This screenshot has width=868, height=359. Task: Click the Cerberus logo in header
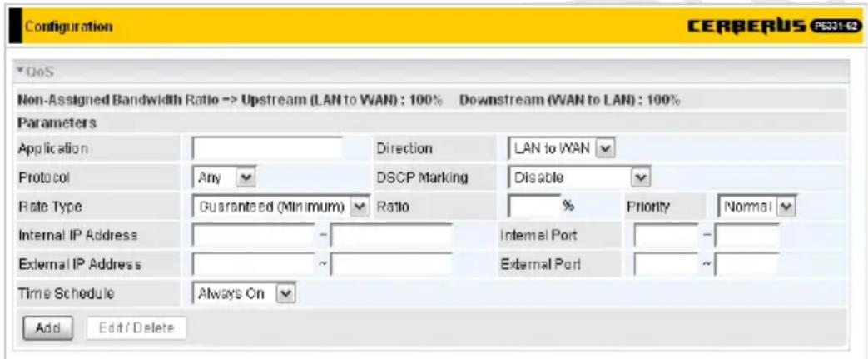tap(776, 26)
